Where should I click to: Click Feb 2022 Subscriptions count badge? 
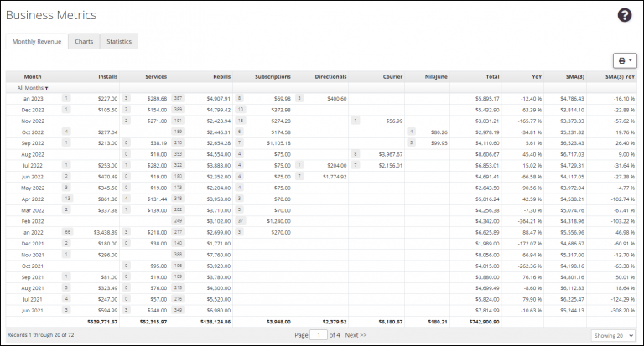click(240, 219)
